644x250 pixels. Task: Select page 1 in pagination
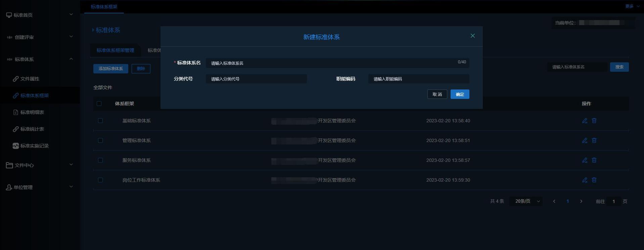click(568, 201)
